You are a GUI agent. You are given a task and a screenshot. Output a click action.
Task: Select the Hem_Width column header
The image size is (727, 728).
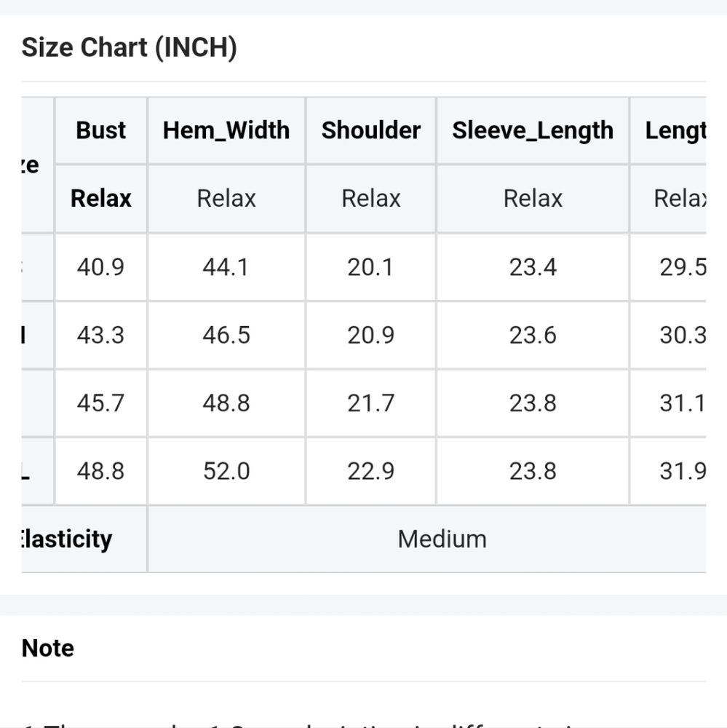tap(226, 130)
